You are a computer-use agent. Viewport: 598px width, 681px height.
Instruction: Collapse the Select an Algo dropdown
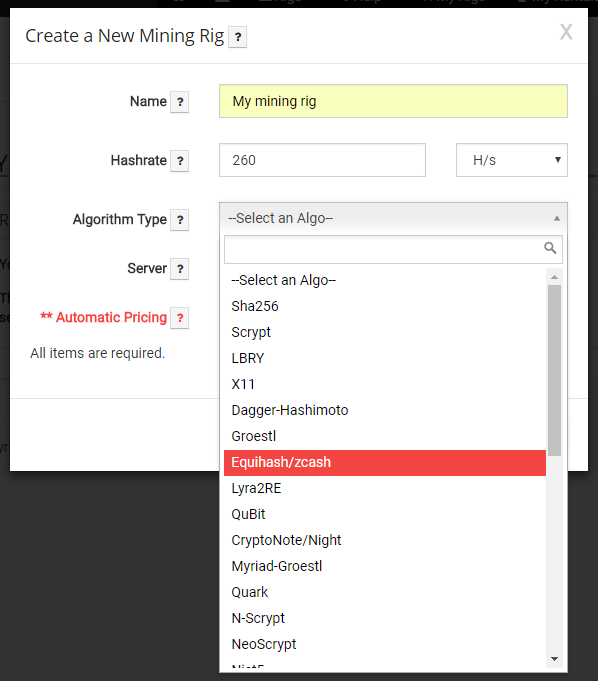[393, 218]
